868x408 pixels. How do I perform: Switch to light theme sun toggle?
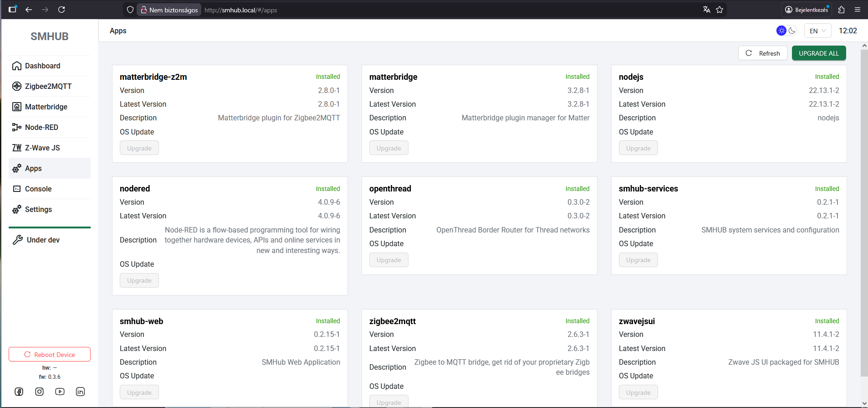pyautogui.click(x=781, y=31)
